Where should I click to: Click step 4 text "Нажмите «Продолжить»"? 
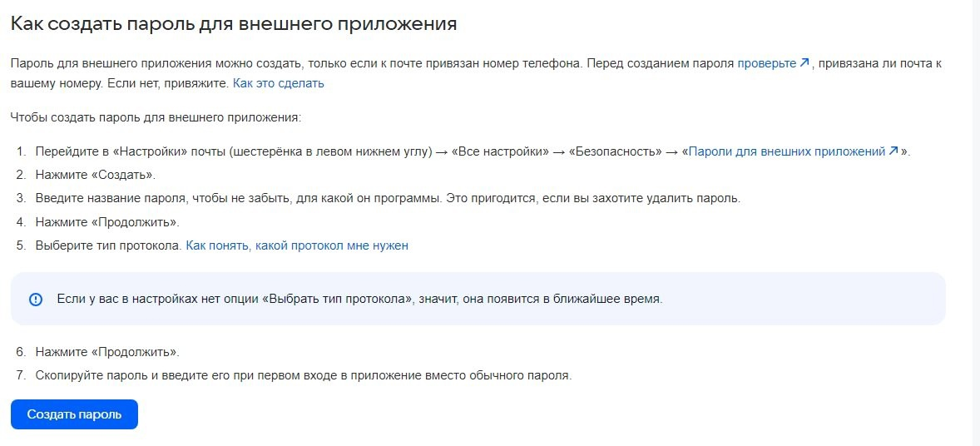click(107, 222)
